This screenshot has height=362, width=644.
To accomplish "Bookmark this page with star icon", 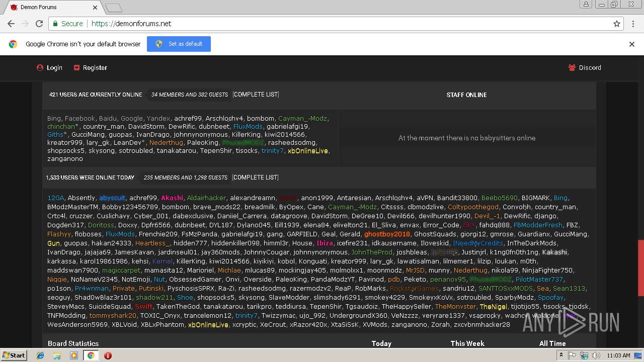I will 617,24.
